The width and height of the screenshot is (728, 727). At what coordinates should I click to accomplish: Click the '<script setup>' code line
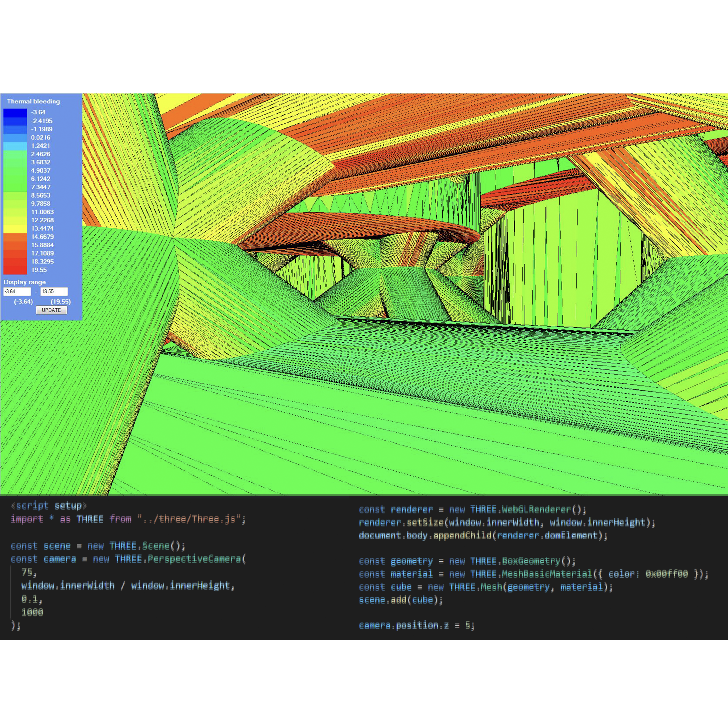49,505
